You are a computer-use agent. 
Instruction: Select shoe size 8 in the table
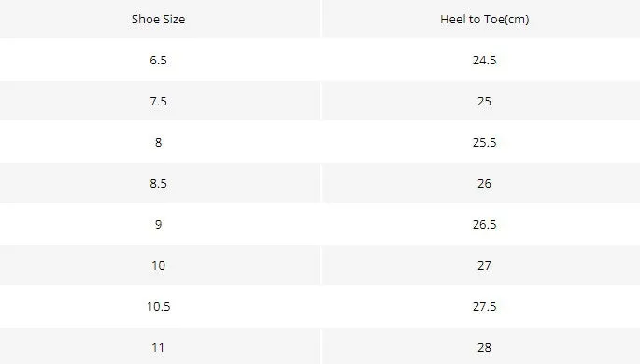[159, 142]
